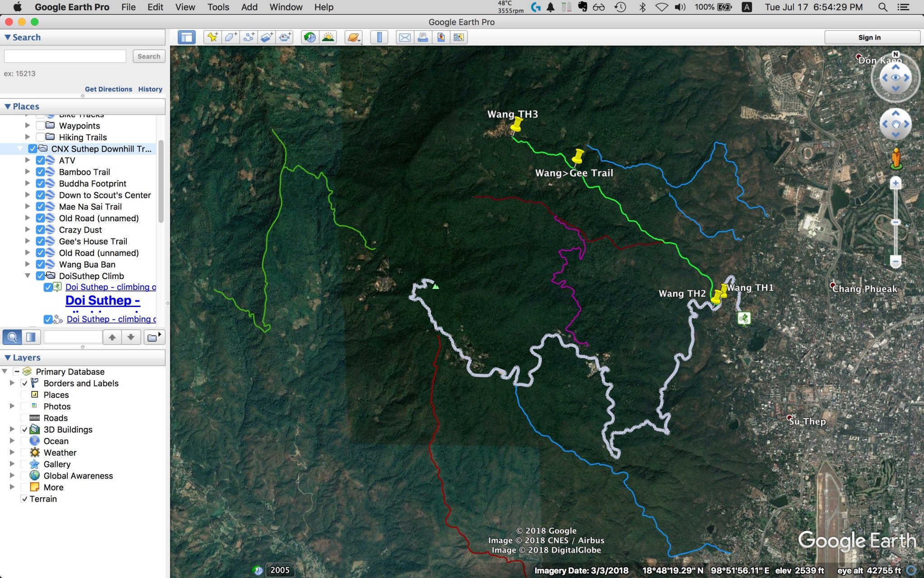
Task: Select the Add Placemark tool
Action: pos(212,37)
